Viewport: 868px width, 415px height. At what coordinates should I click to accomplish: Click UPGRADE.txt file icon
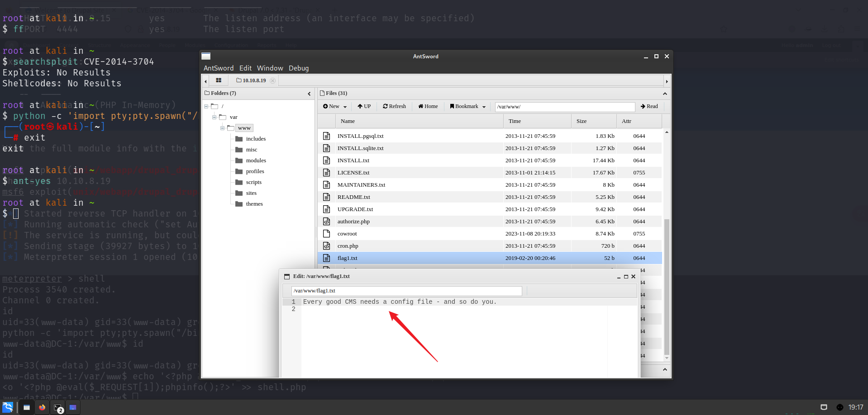point(326,209)
